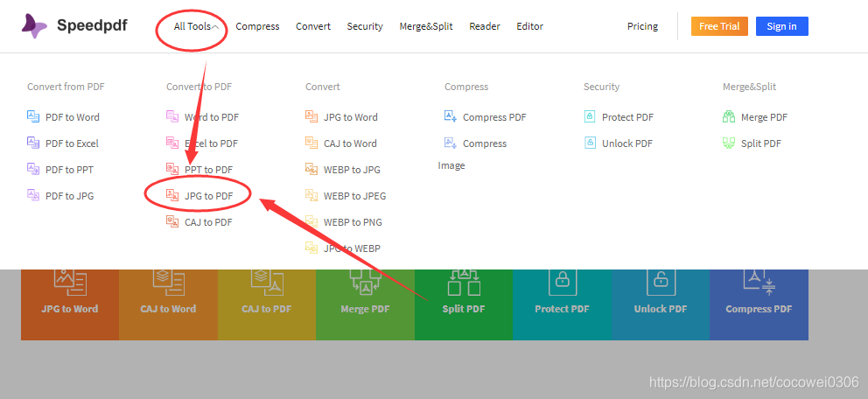Open the Split PDF menu link
The height and width of the screenshot is (399, 868).
click(x=761, y=143)
